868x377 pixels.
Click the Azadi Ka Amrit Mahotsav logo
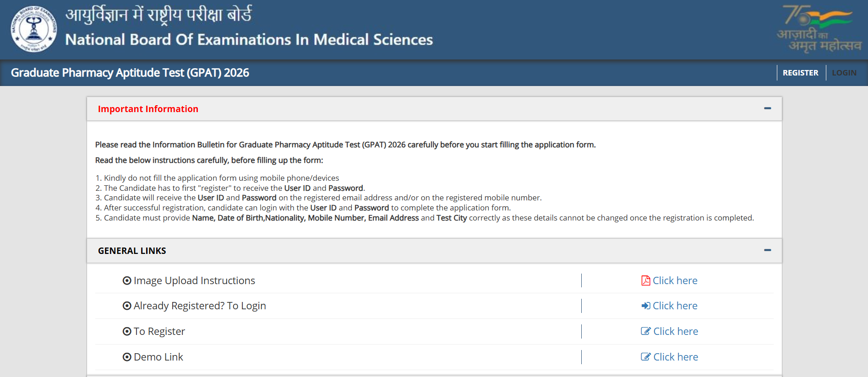pos(819,29)
